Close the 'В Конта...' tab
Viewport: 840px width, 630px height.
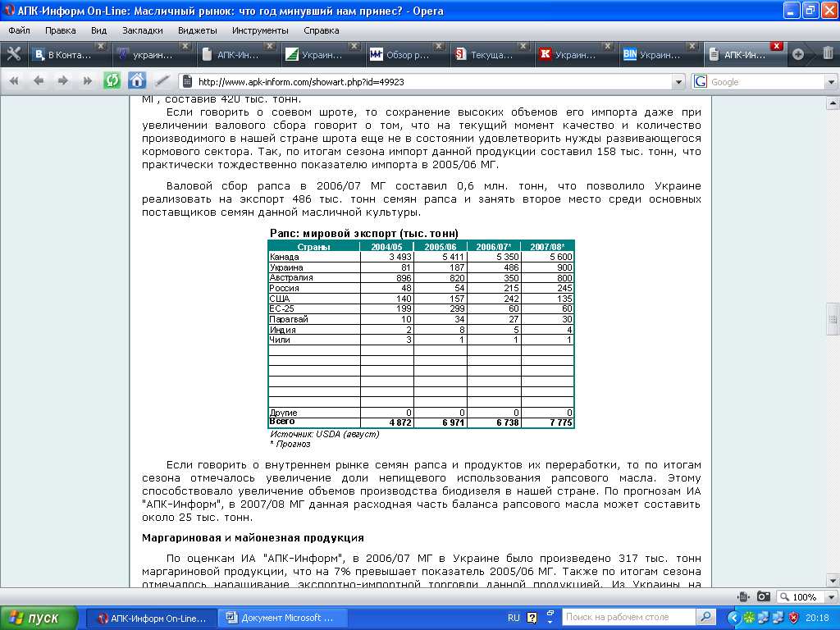pyautogui.click(x=100, y=47)
